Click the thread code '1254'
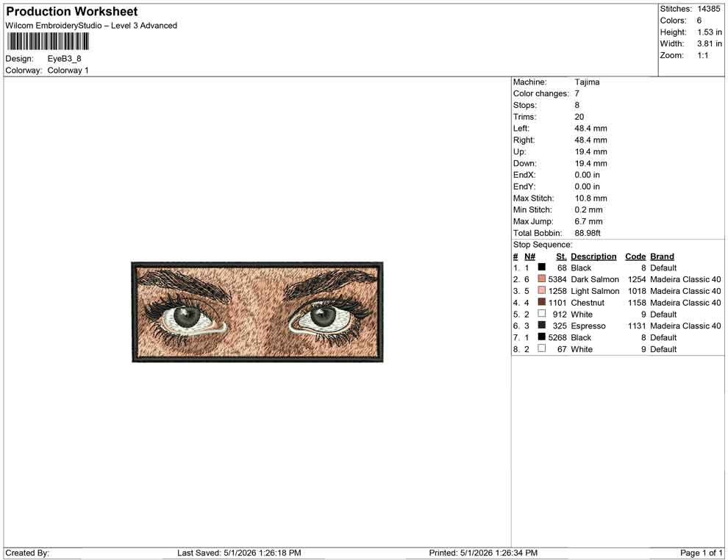This screenshot has width=728, height=560. (x=637, y=279)
